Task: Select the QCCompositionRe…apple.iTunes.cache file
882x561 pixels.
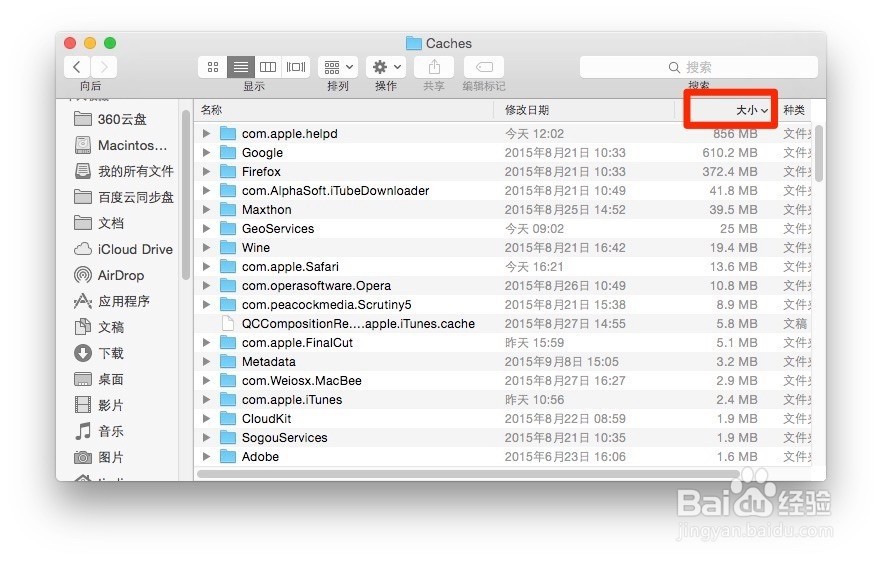Action: click(503, 324)
